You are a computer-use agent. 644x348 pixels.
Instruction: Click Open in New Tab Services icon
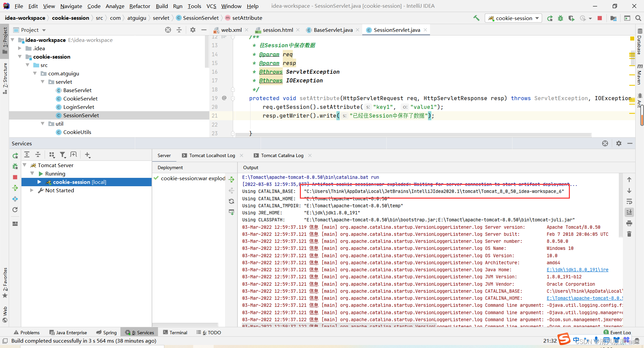[x=73, y=154]
